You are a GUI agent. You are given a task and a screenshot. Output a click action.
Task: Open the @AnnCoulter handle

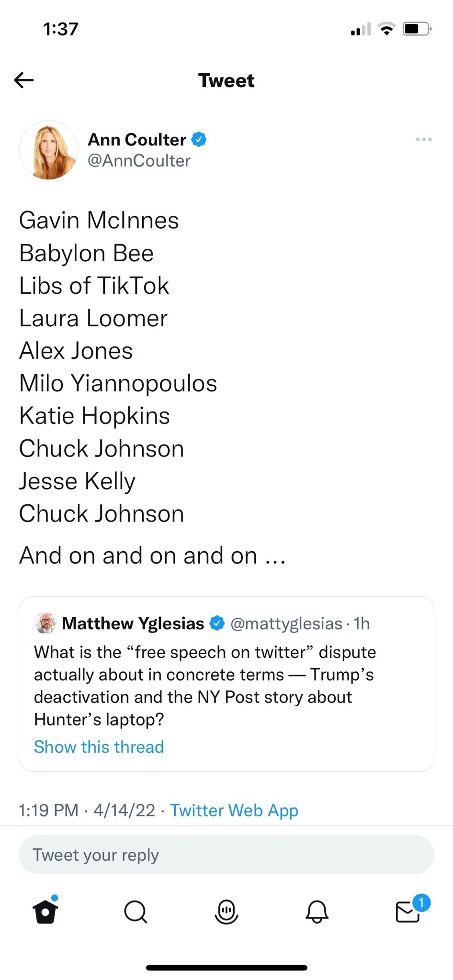point(139,161)
